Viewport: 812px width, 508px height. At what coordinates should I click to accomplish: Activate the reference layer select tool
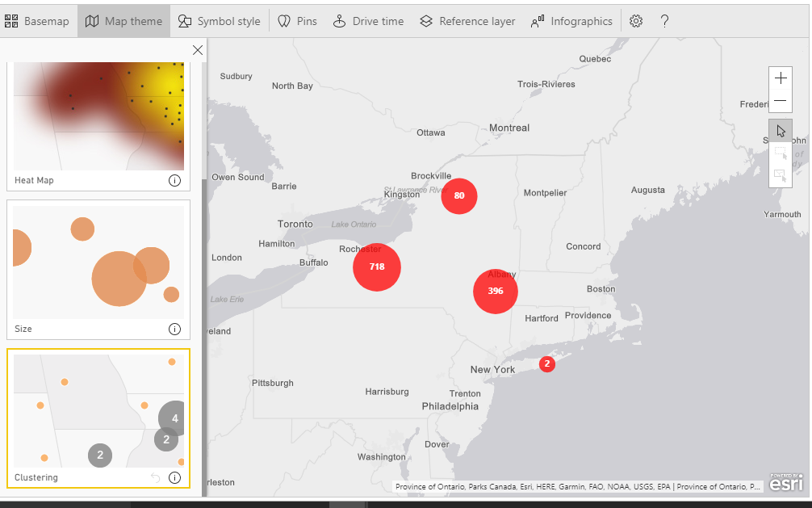(781, 176)
